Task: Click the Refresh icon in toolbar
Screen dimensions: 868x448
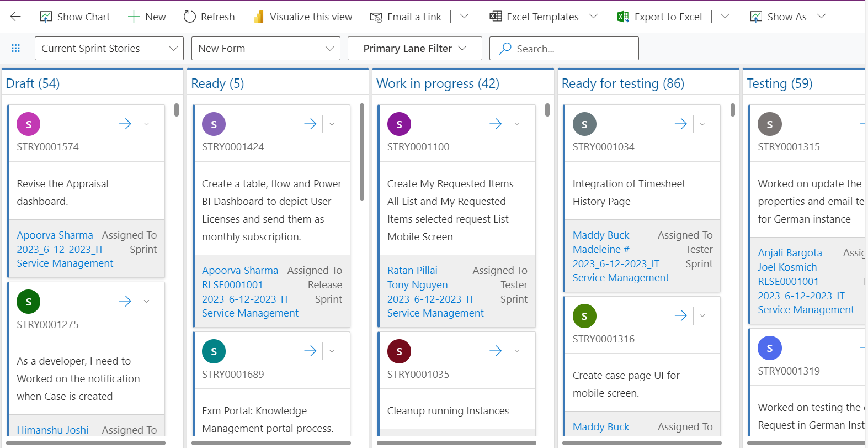Action: [x=190, y=17]
